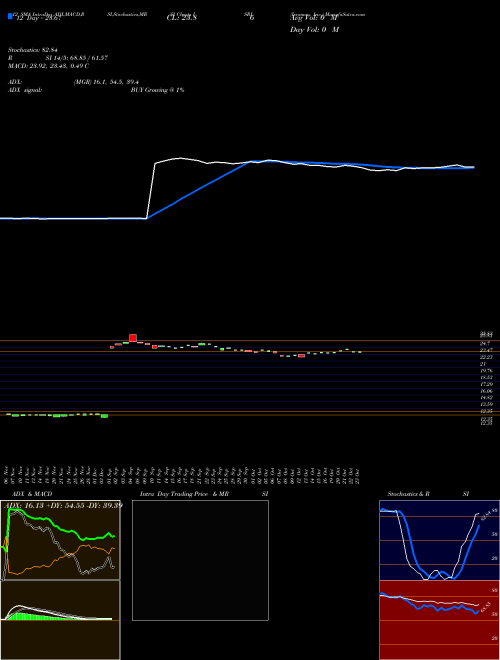Screen dimensions: 500x660
Task: Click the 'BUY Growing @ 1%' signal text
Action: (157, 90)
